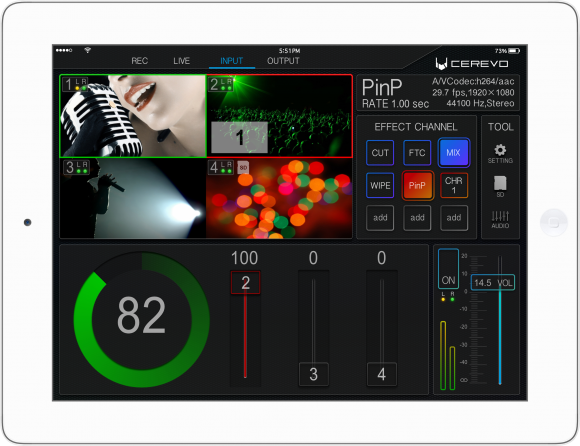Image resolution: width=580 pixels, height=446 pixels.
Task: Activate the MIX effect
Action: tap(454, 153)
